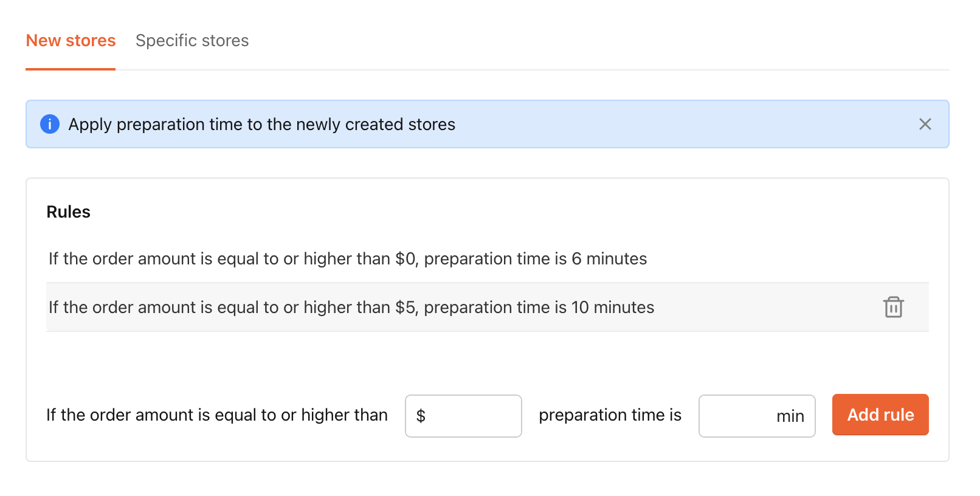This screenshot has width=980, height=496.
Task: Click '6 minutes' text in the first rule
Action: tap(609, 258)
